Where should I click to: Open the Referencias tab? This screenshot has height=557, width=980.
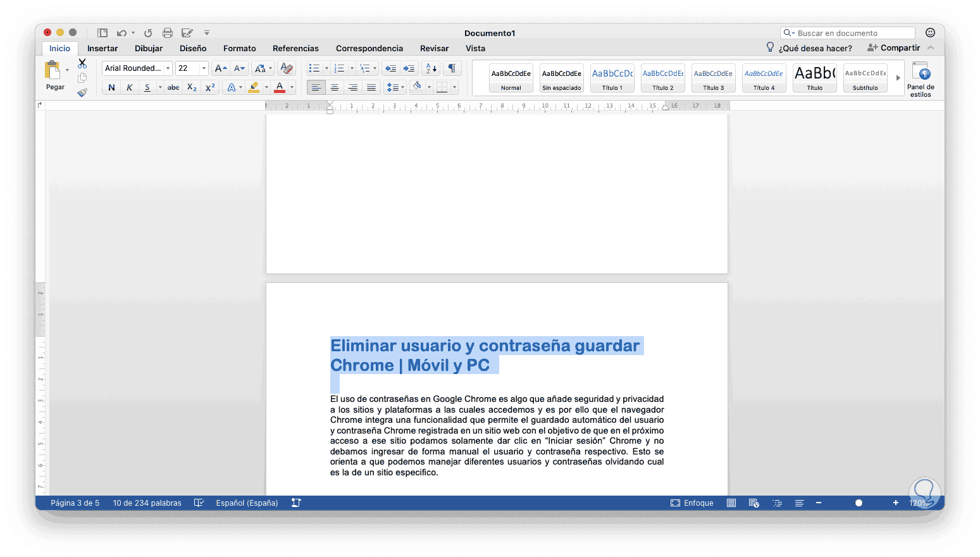[x=295, y=49]
